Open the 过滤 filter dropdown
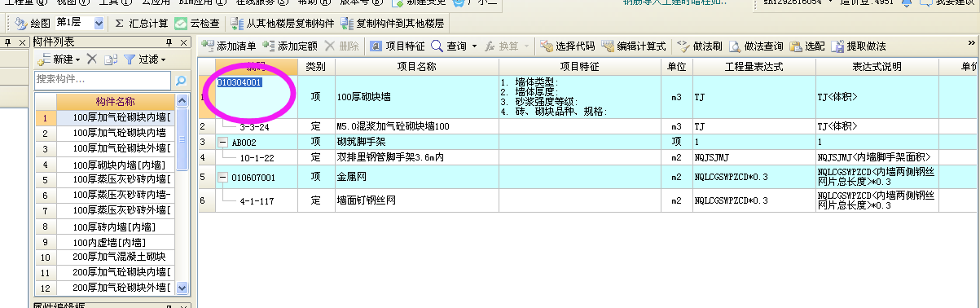This screenshot has height=308, width=980. pos(144,59)
